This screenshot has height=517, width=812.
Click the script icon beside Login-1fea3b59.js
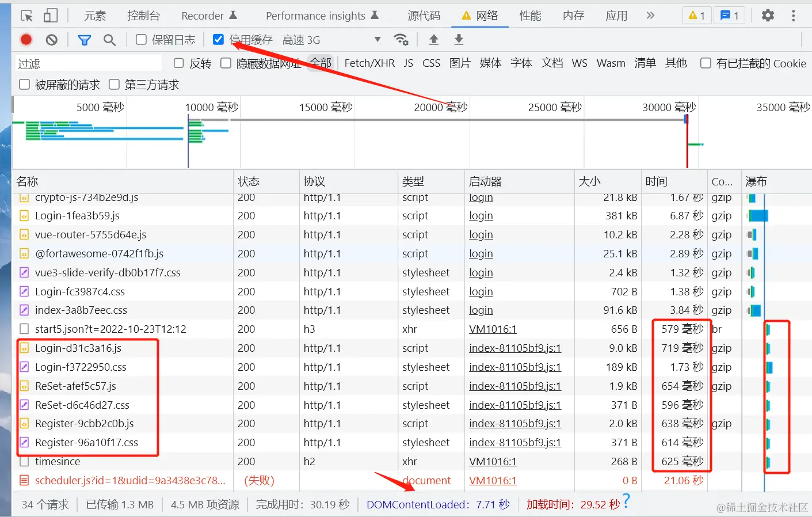(x=24, y=216)
